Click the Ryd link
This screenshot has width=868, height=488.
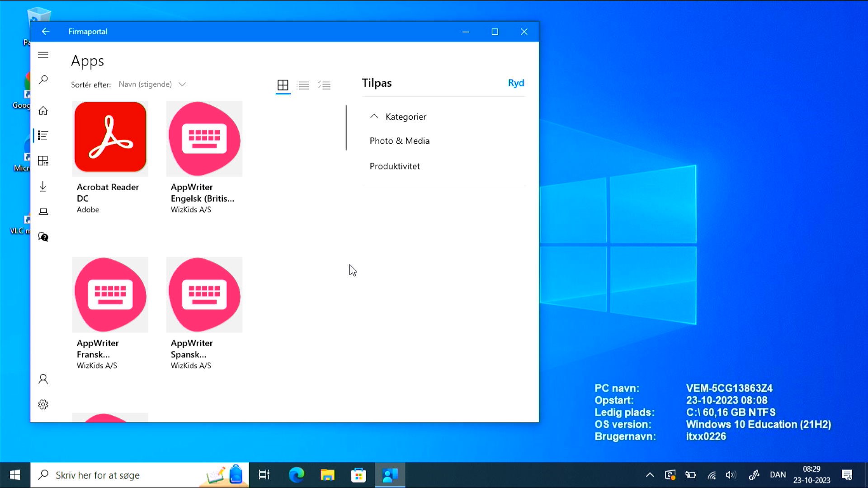pyautogui.click(x=516, y=83)
